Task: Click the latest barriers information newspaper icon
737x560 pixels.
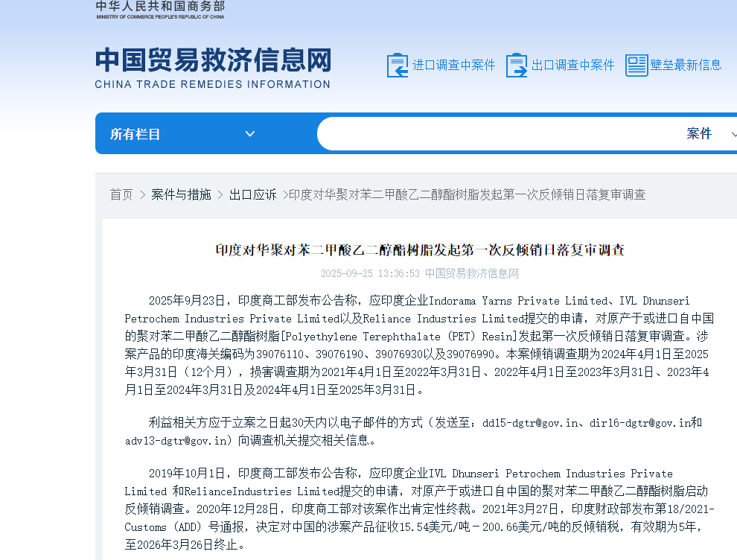Action: [x=636, y=66]
